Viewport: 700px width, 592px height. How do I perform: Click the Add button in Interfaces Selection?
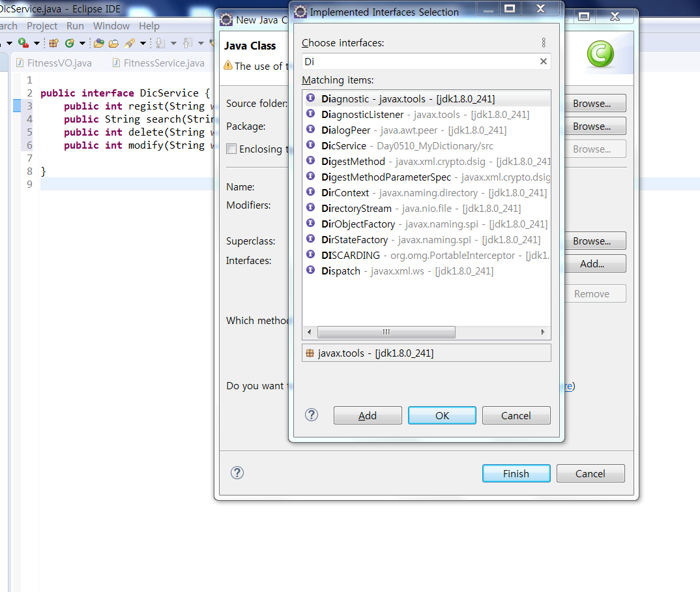pos(368,415)
